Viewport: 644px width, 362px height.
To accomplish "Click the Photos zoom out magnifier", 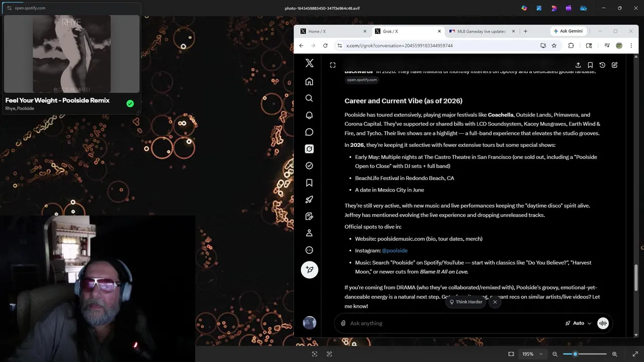I will (x=555, y=354).
